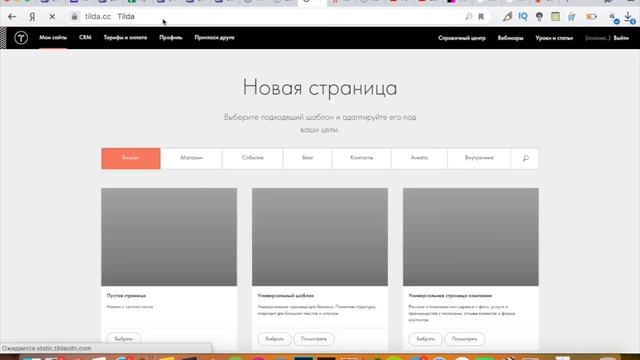Click Посмотреть under Универсальный шаблон
The image size is (640, 360).
click(313, 339)
